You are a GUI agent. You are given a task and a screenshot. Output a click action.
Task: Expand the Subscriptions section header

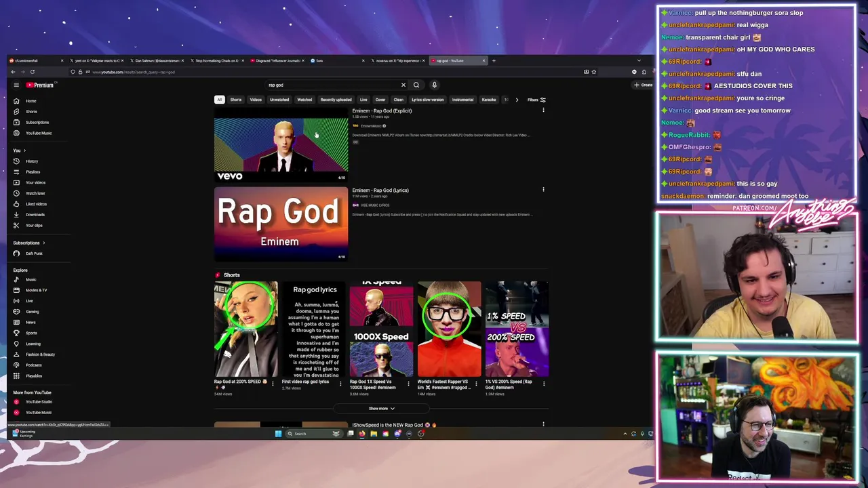coord(28,243)
